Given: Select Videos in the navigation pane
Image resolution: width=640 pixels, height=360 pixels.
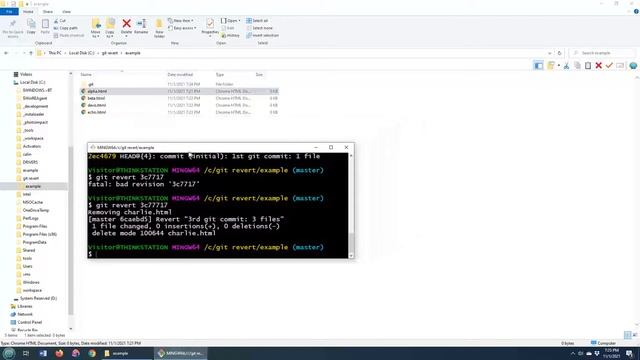Looking at the screenshot, I should pos(26,74).
